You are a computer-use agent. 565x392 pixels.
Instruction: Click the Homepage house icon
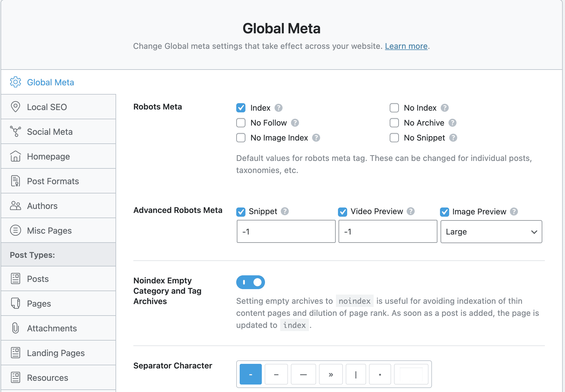coord(16,156)
